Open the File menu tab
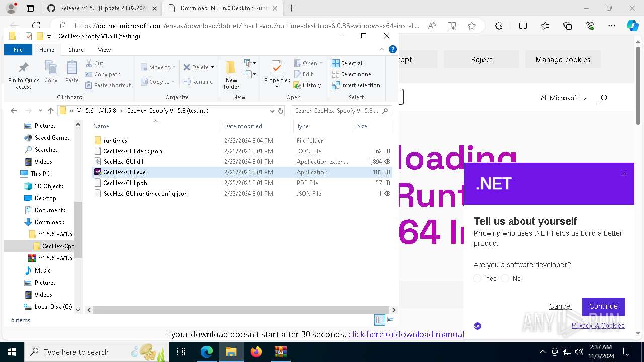 pyautogui.click(x=18, y=50)
